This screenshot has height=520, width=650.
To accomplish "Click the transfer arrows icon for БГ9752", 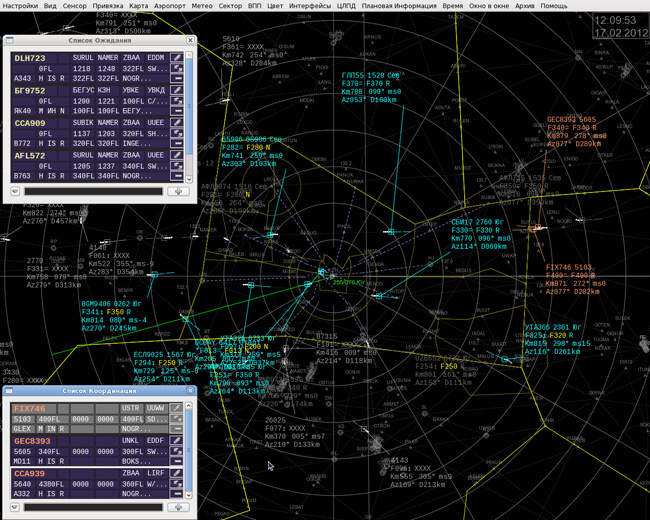I will (177, 101).
